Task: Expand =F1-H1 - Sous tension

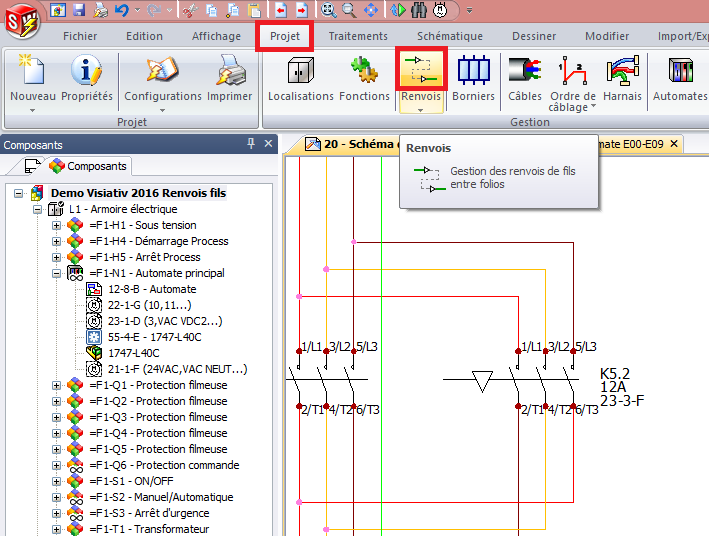Action: pos(56,225)
